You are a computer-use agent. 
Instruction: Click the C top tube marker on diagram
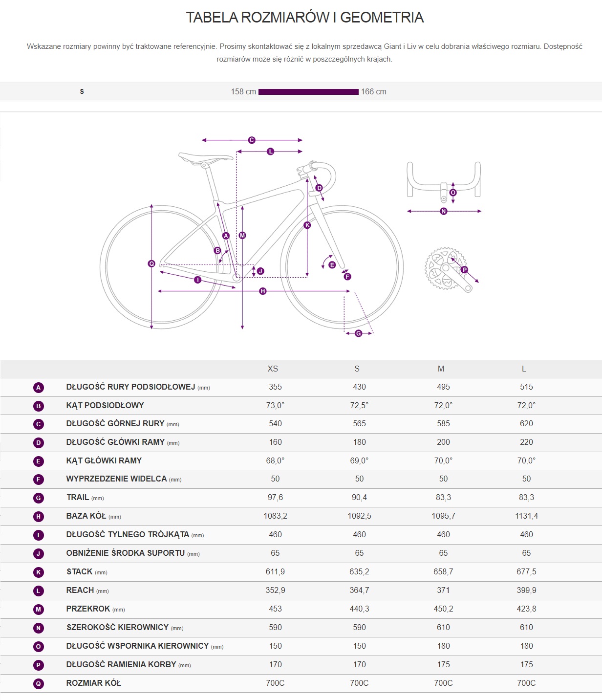(x=252, y=140)
